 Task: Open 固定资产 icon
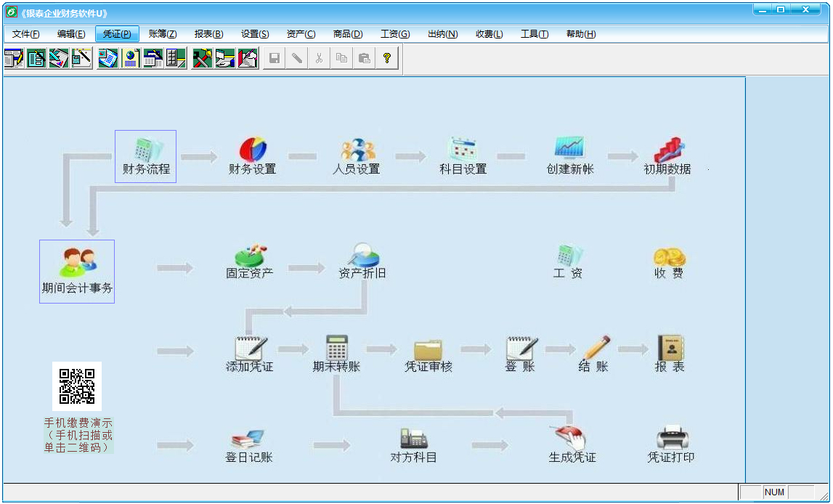tap(250, 262)
